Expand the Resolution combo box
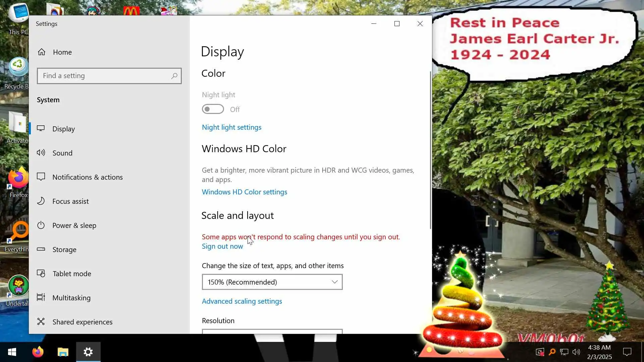 [272, 331]
